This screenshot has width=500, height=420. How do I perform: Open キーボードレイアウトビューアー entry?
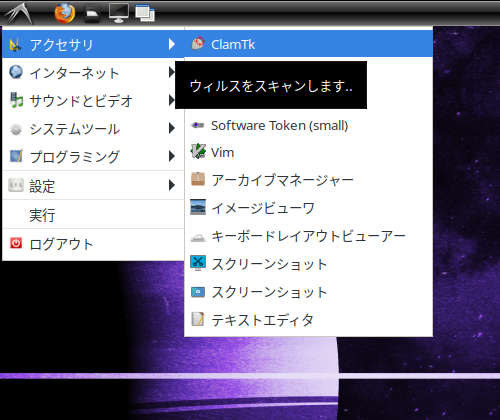pyautogui.click(x=309, y=236)
